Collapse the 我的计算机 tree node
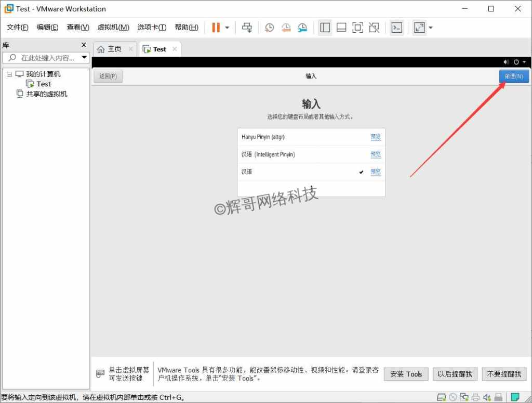Screen dimensions: 532x403 click(9, 74)
